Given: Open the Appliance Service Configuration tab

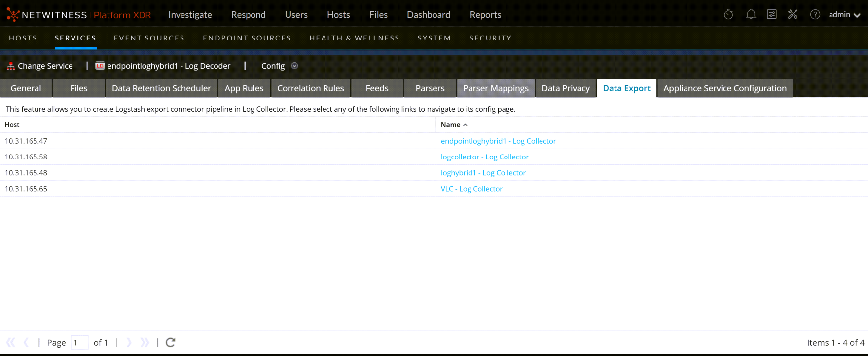Looking at the screenshot, I should coord(725,88).
